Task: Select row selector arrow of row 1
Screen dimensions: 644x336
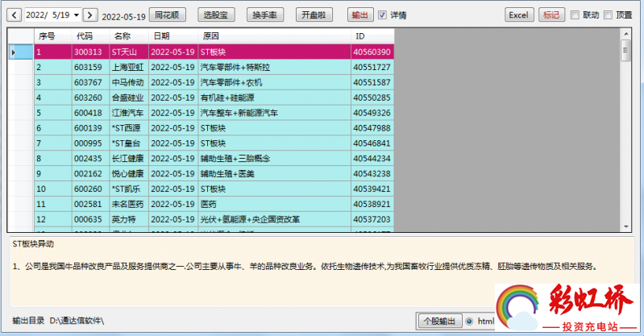Action: click(20, 52)
